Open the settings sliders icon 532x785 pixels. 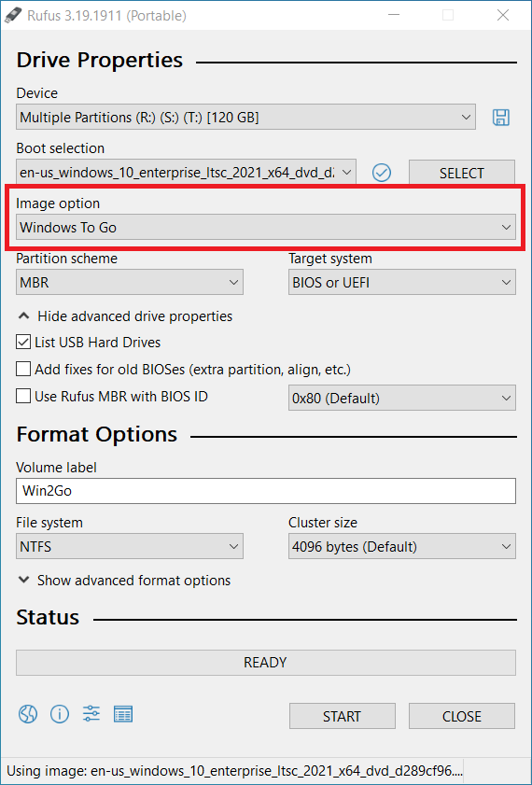[x=91, y=713]
